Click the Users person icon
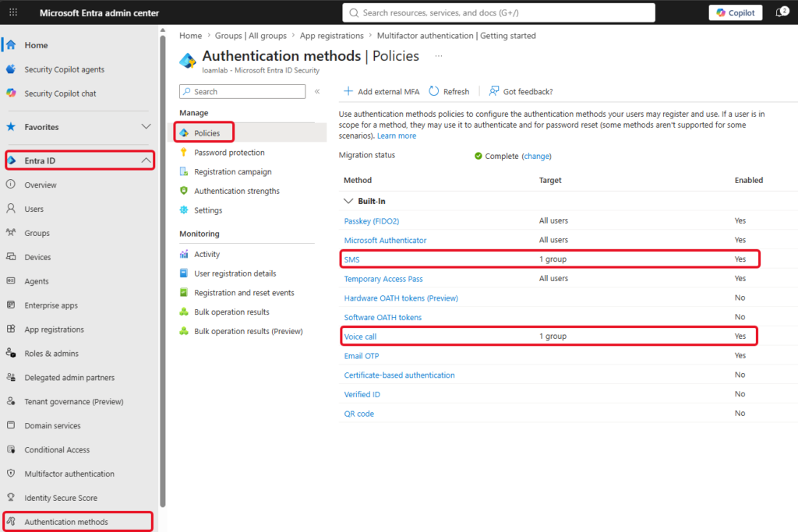Image resolution: width=798 pixels, height=532 pixels. [11, 209]
